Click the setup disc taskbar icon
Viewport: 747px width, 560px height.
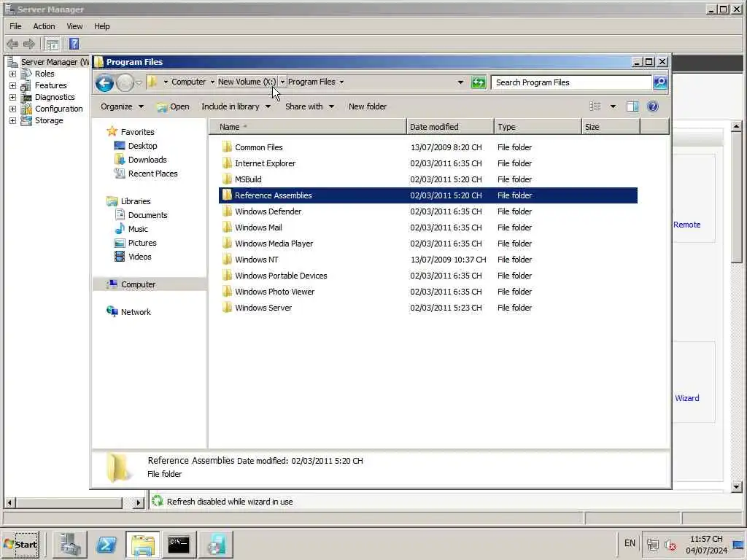[216, 544]
